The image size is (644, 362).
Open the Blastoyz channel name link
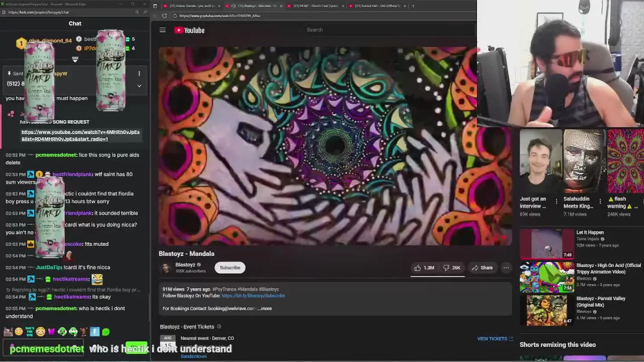(185, 265)
